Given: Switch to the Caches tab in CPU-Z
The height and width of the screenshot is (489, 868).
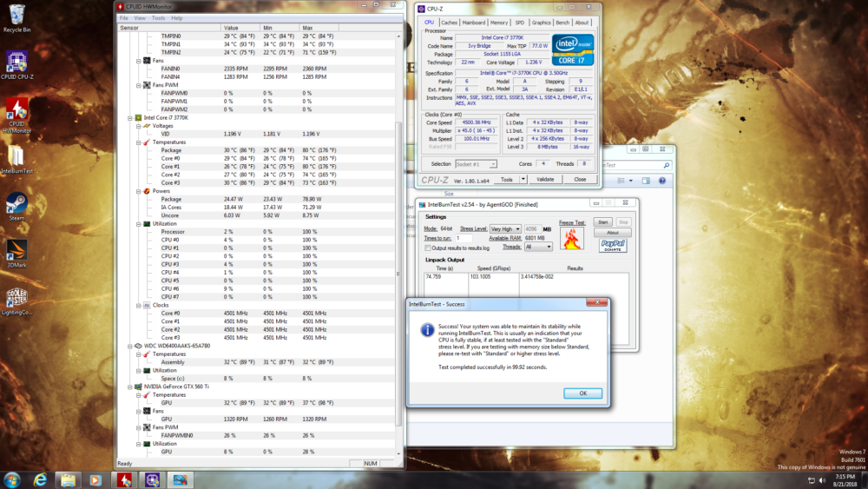Looking at the screenshot, I should click(x=449, y=23).
